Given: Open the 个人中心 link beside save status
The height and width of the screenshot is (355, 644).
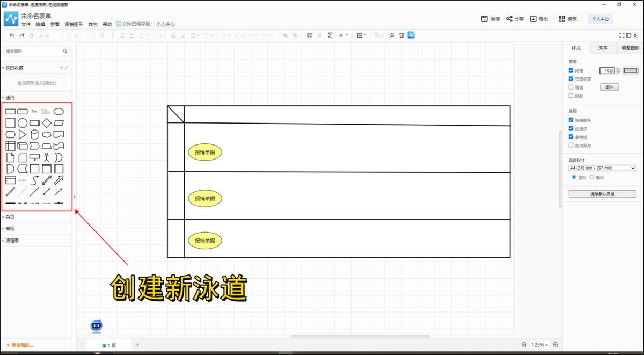Looking at the screenshot, I should tap(165, 24).
